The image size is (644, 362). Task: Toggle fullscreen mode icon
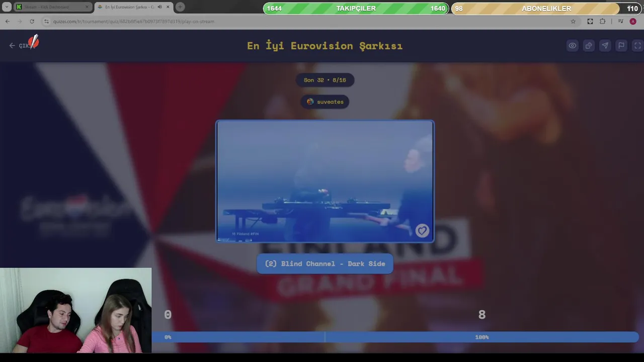point(637,46)
